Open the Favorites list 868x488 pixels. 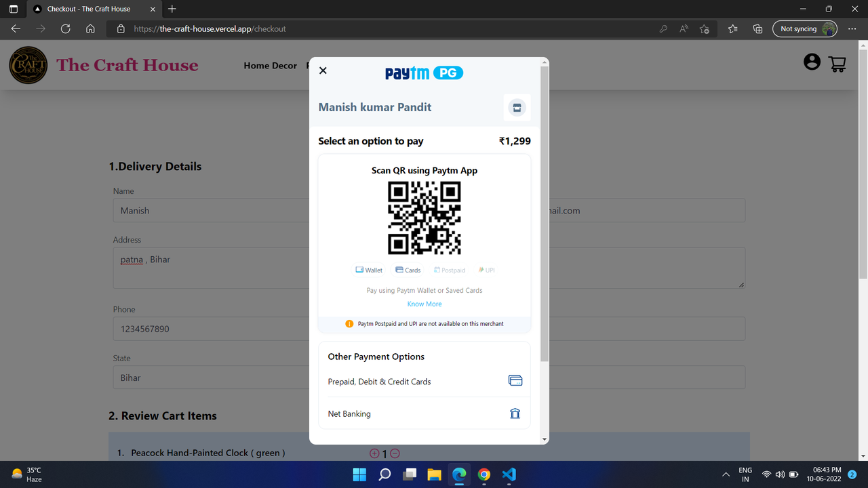(x=733, y=29)
